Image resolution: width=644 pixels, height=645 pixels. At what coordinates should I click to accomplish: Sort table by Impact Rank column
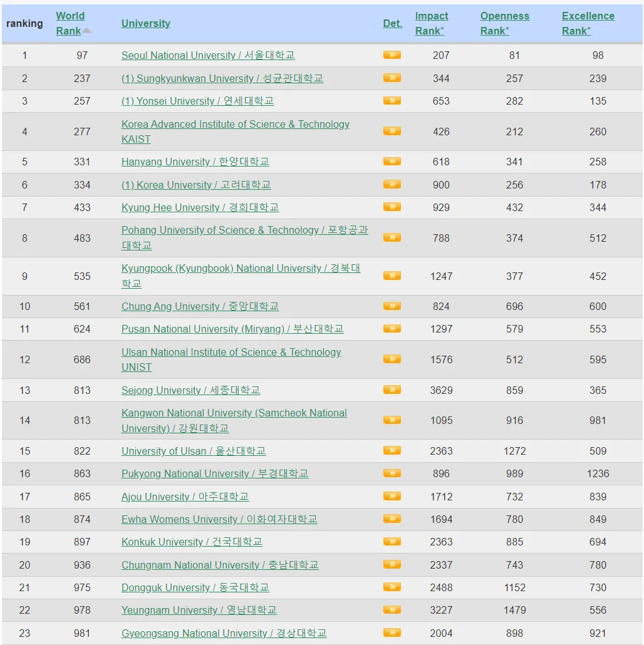[431, 23]
